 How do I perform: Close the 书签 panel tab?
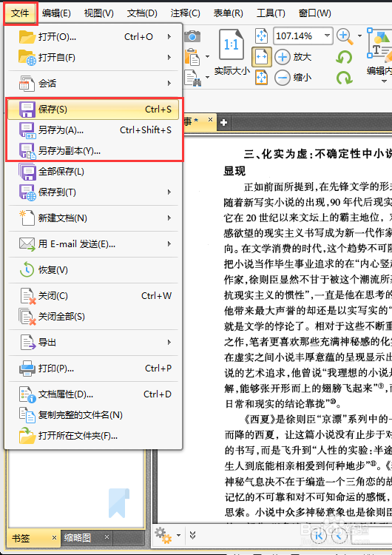point(54,538)
